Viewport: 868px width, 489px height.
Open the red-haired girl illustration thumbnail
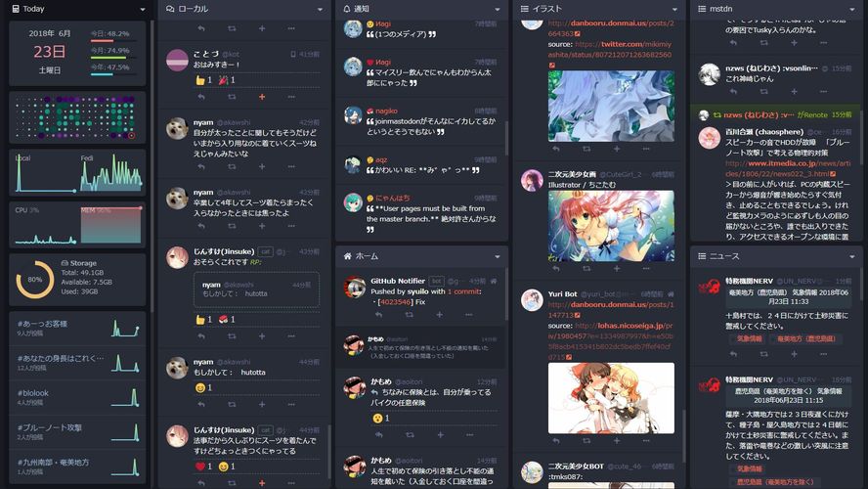click(x=611, y=226)
